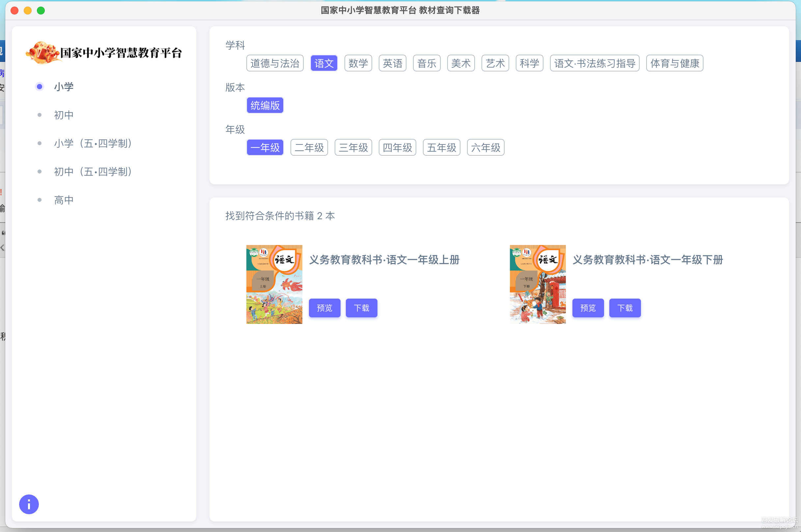The width and height of the screenshot is (801, 532).
Task: Pick the 英语 subject
Action: pyautogui.click(x=392, y=63)
